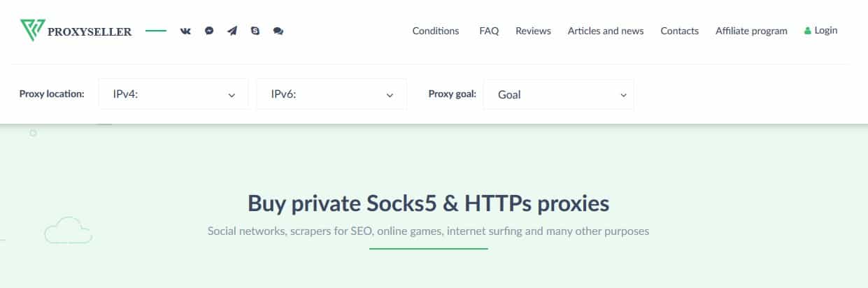
Task: Click the Buy private Socks5 & HTTPs heading
Action: 429,203
